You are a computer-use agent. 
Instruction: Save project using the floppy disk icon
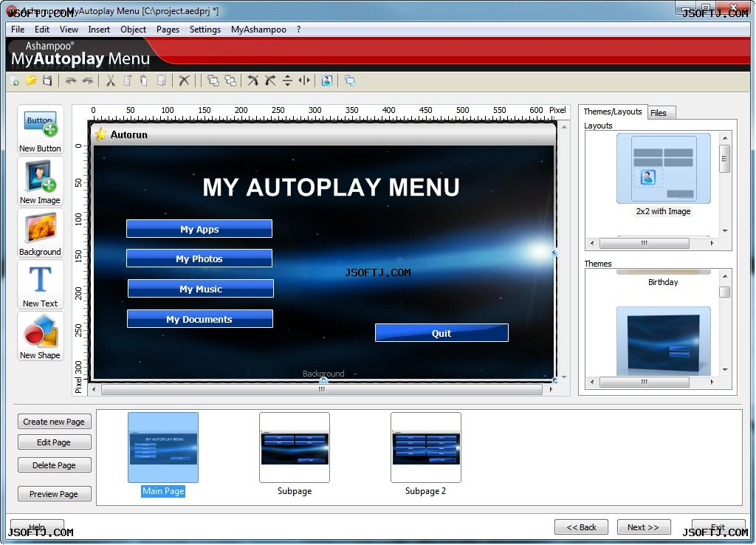click(x=47, y=80)
